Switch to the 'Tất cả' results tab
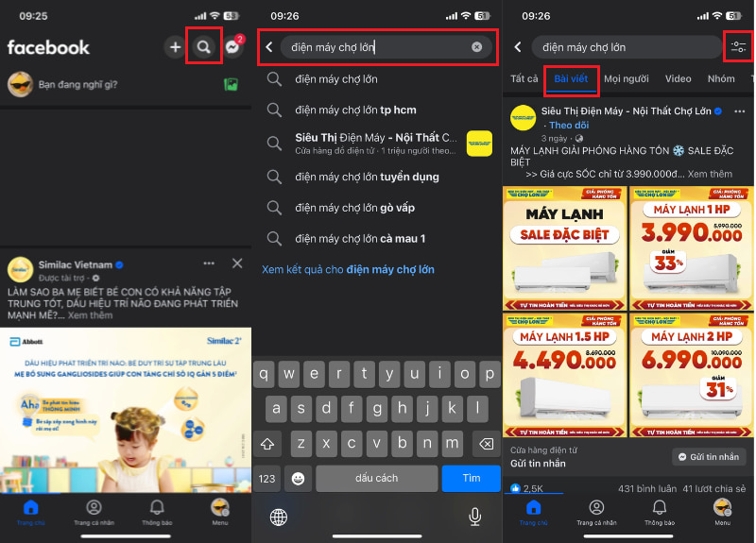The height and width of the screenshot is (543, 756). [x=524, y=78]
